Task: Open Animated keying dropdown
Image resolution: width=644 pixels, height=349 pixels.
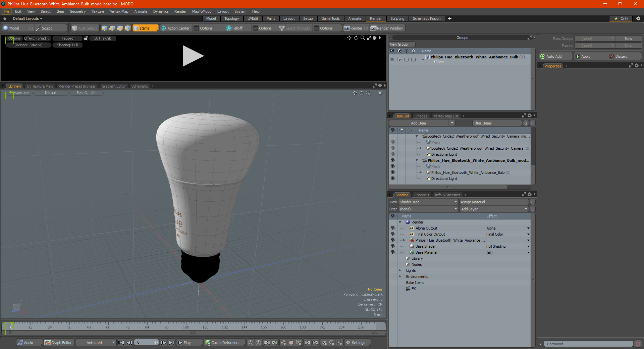Action: click(x=96, y=343)
